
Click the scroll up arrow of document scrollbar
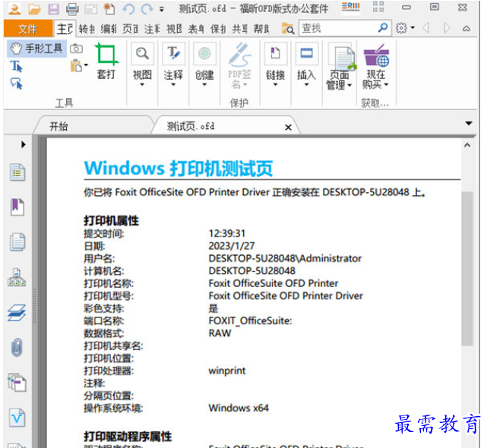tap(466, 145)
